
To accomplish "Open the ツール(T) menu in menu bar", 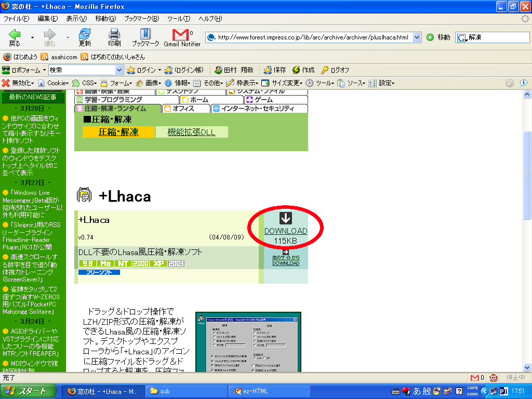I will click(x=179, y=19).
